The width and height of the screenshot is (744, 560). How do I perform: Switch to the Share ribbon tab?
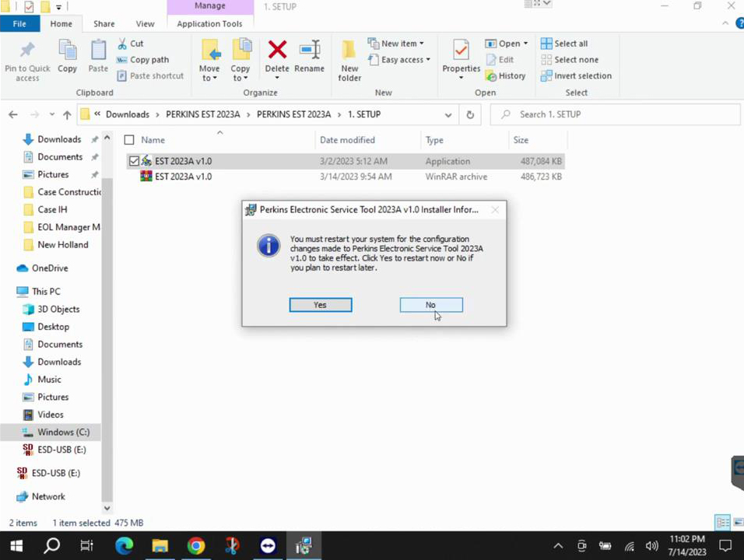point(104,23)
